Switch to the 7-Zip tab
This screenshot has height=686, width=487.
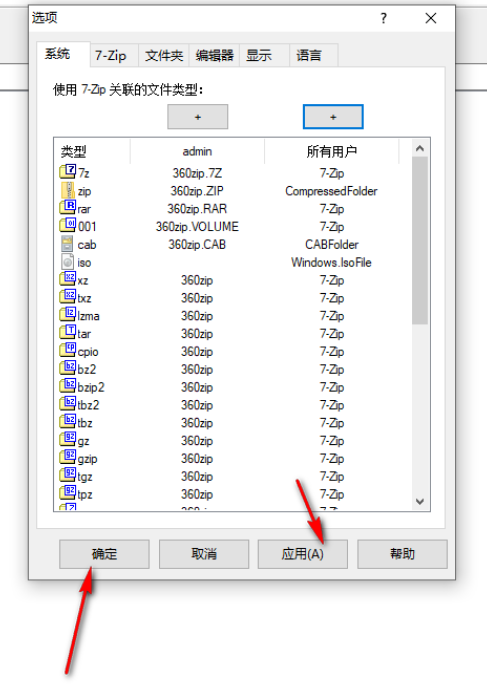(114, 56)
